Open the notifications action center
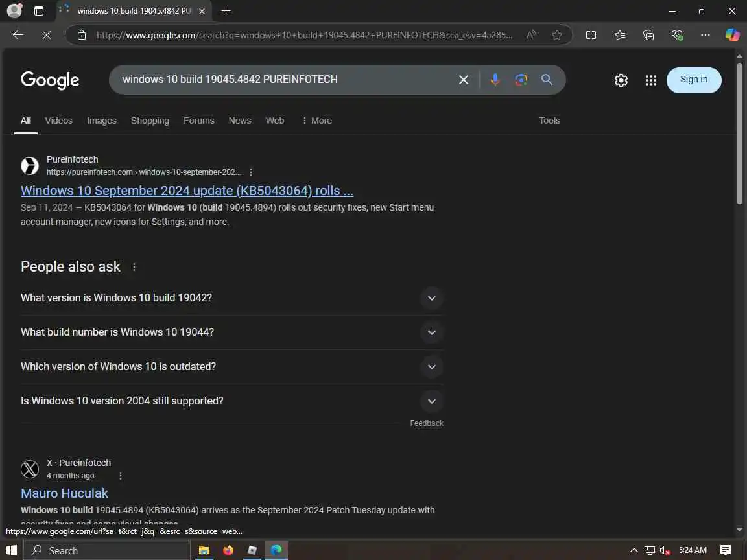Screen dimensions: 747x560 726,550
